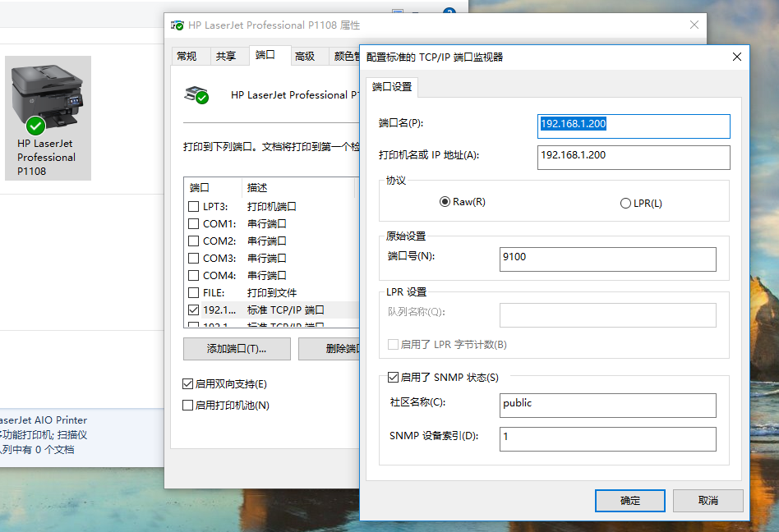
Task: Click the 端口号 field showing 9100
Action: pos(607,259)
